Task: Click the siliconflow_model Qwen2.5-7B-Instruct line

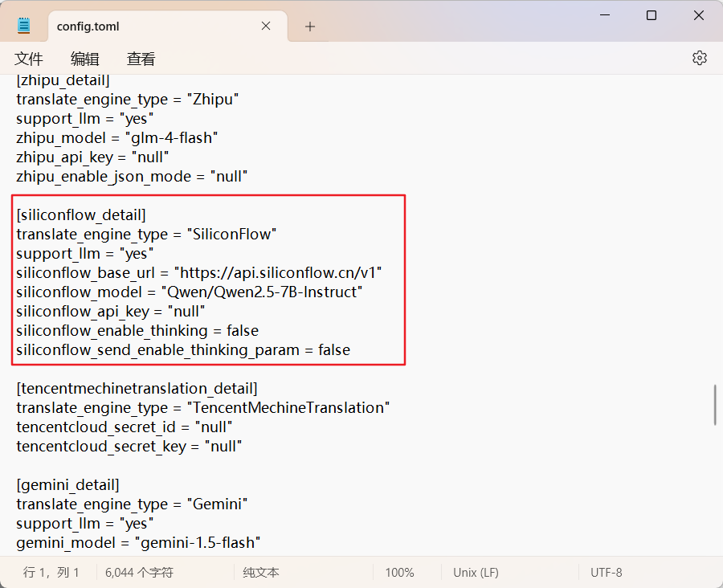Action: 190,292
